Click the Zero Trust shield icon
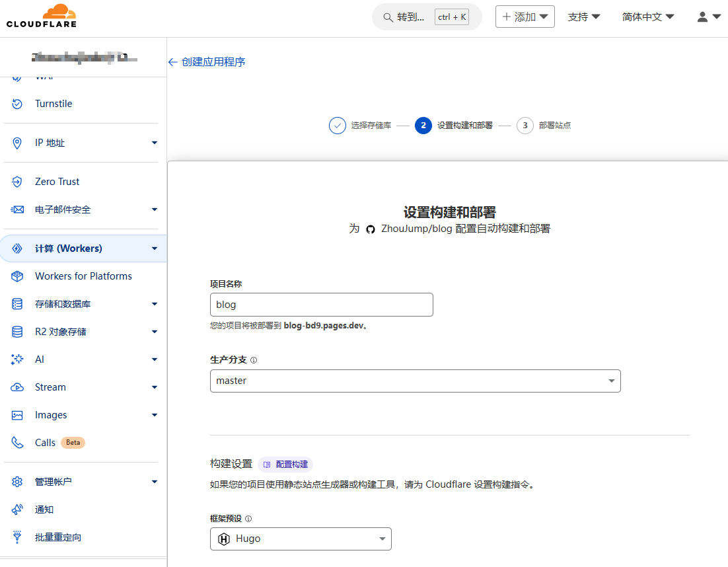The height and width of the screenshot is (567, 728). (x=18, y=182)
